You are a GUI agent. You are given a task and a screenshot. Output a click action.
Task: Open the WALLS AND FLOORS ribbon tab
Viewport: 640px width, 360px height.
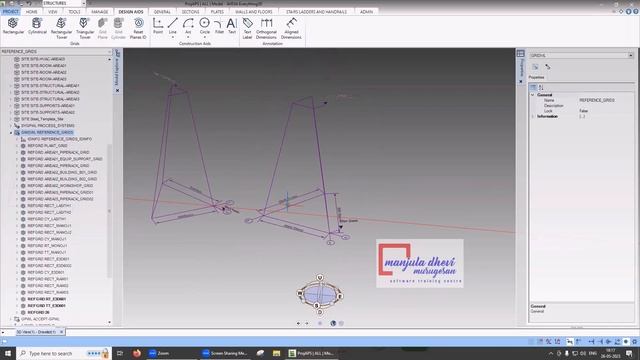point(253,12)
